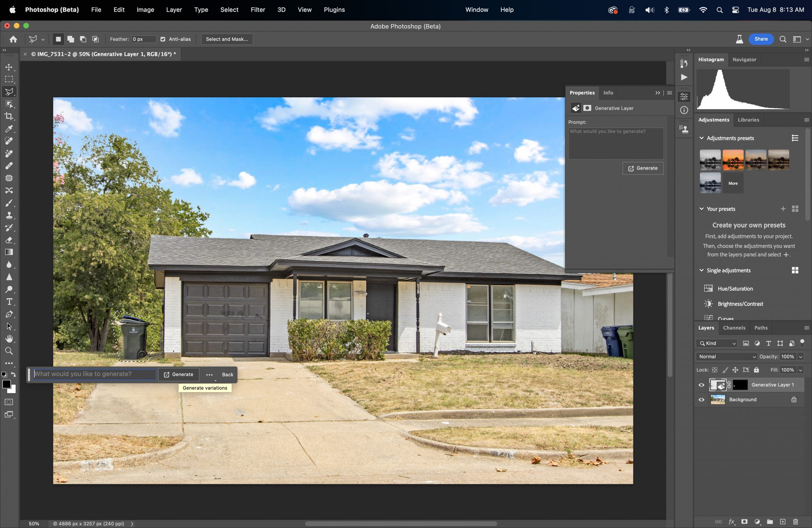Select the Zoom tool
This screenshot has height=528, width=812.
[9, 351]
